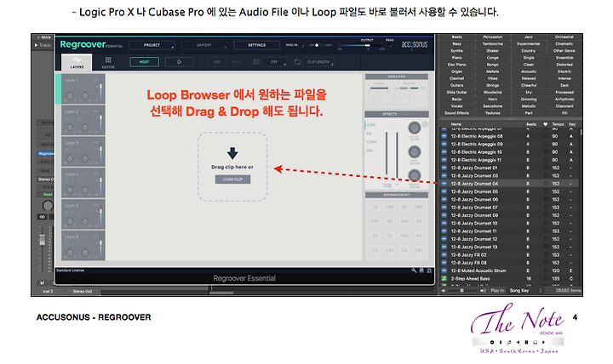Mark 12-8 Electric Arpeggio 10 as favorite
The width and height of the screenshot is (613, 364).
pos(546,152)
